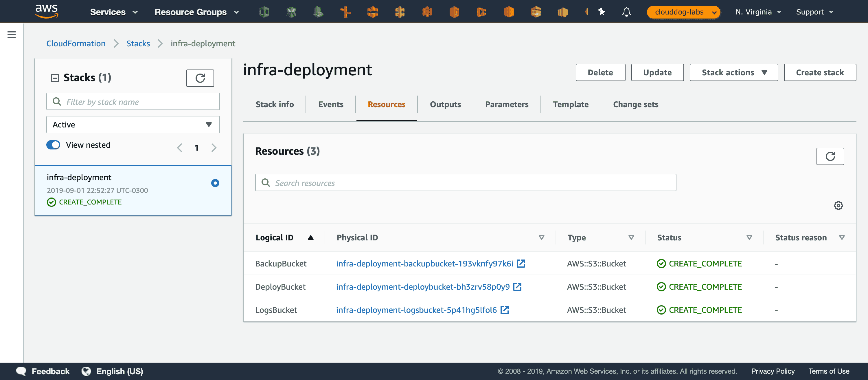Open the clouddog-labs account dropdown
This screenshot has height=380, width=868.
click(x=683, y=12)
